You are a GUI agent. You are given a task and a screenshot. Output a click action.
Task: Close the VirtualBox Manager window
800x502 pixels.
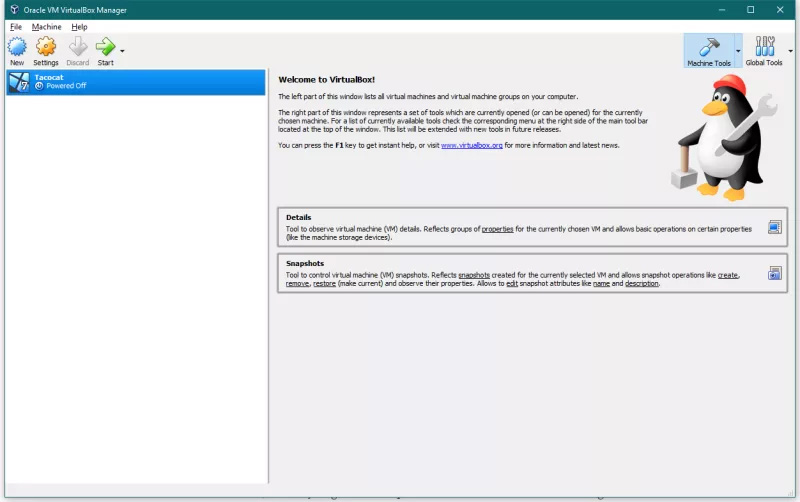pyautogui.click(x=780, y=10)
